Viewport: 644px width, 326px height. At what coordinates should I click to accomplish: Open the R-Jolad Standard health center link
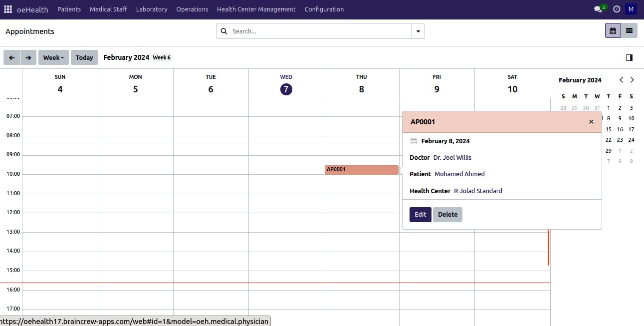coord(478,191)
